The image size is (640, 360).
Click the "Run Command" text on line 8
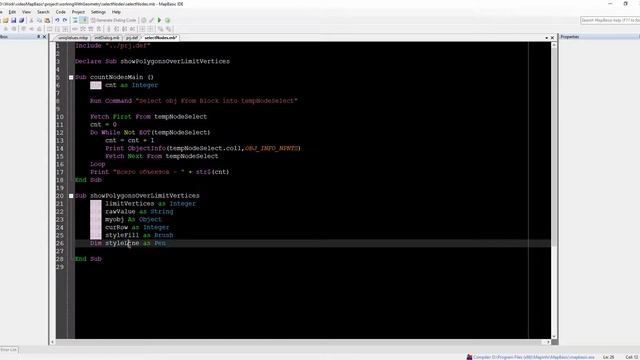coord(111,101)
